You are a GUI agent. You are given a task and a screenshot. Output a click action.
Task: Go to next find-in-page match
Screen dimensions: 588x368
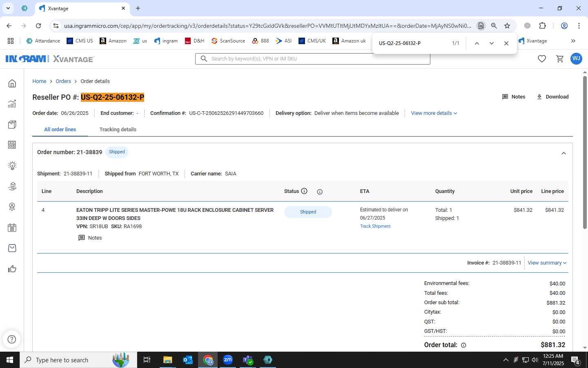[x=492, y=43]
